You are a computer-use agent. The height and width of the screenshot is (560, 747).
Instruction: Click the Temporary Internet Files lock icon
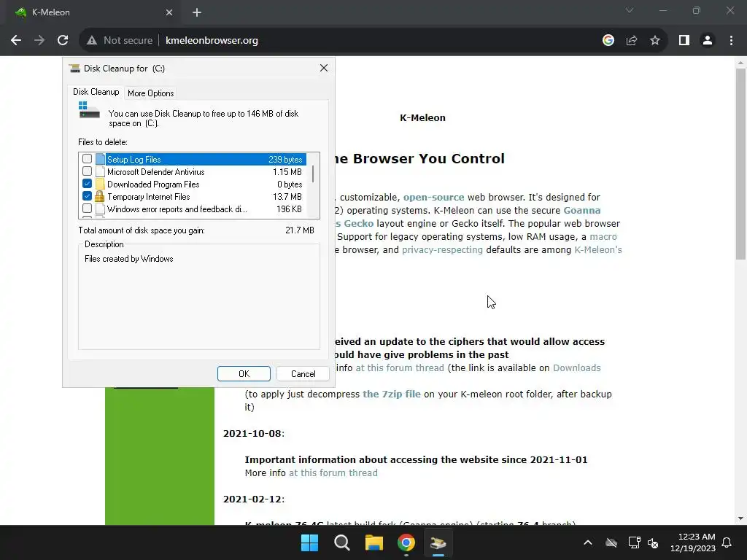pyautogui.click(x=99, y=196)
